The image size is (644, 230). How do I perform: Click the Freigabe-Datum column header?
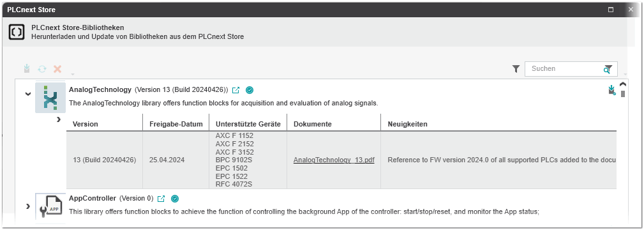(x=176, y=124)
